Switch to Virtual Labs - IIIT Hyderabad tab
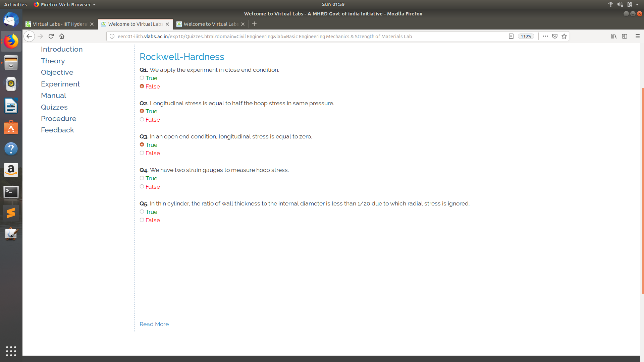Image resolution: width=644 pixels, height=362 pixels. (60, 24)
